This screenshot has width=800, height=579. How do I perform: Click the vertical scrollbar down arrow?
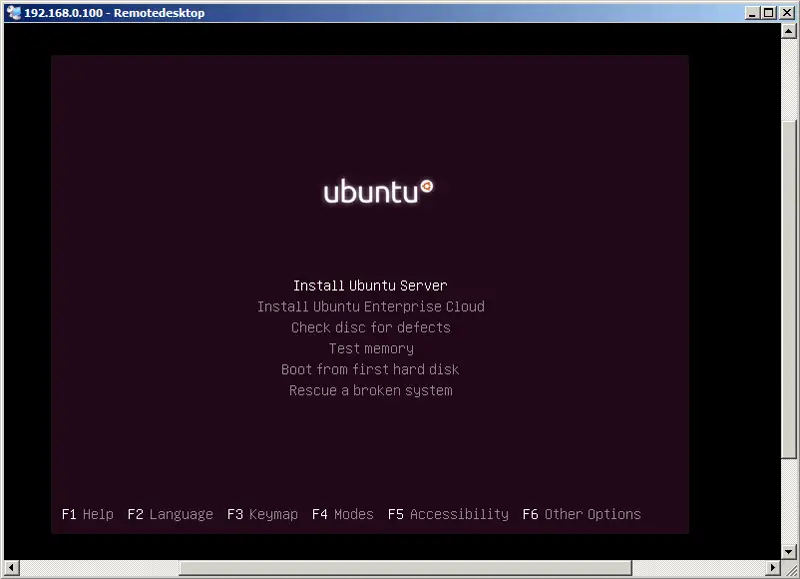coord(789,550)
